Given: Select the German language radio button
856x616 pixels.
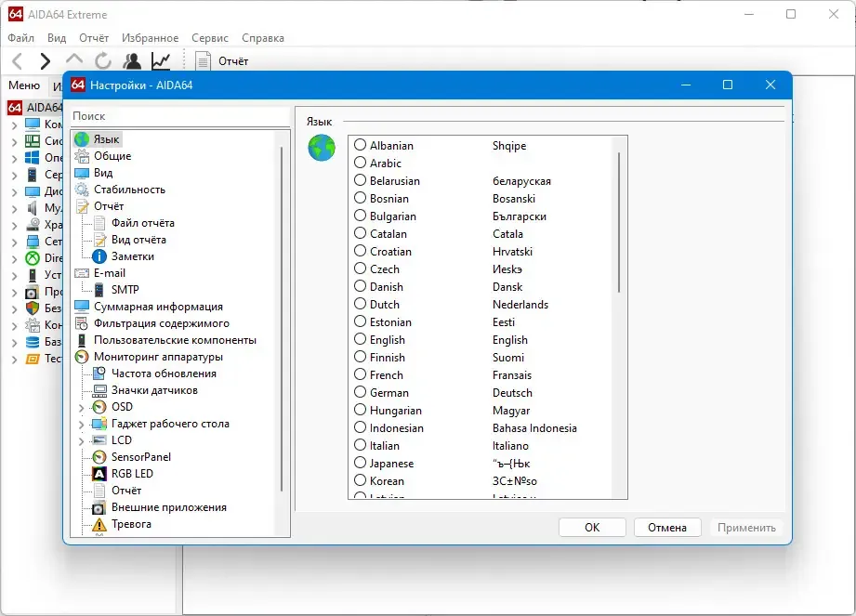Looking at the screenshot, I should click(360, 392).
